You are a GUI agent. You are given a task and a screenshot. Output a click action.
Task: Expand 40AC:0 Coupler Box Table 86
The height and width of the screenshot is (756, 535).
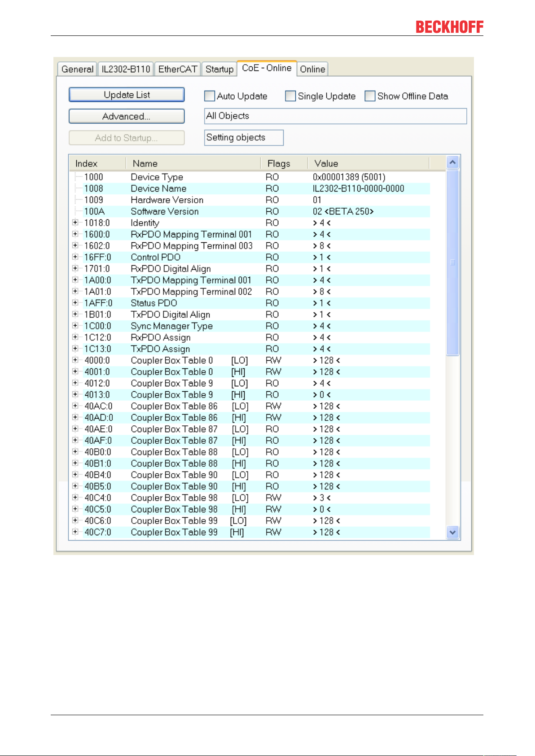coord(75,406)
